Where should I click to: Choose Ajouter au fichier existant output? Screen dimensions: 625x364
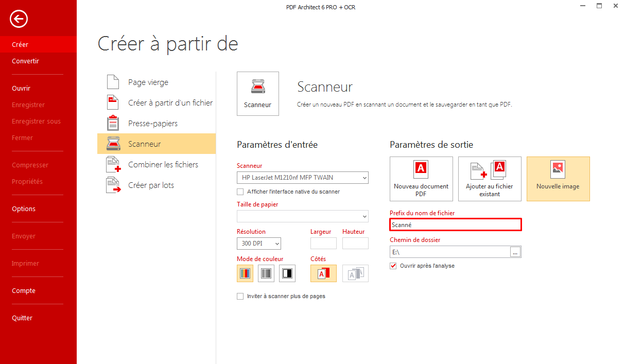(490, 179)
